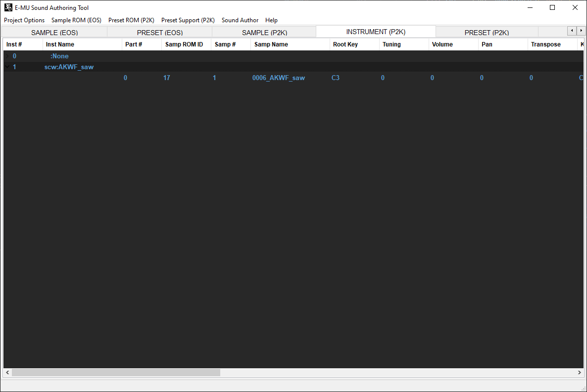The image size is (587, 392).
Task: Select the 0006_AKWF_saw sample name cell
Action: [279, 78]
